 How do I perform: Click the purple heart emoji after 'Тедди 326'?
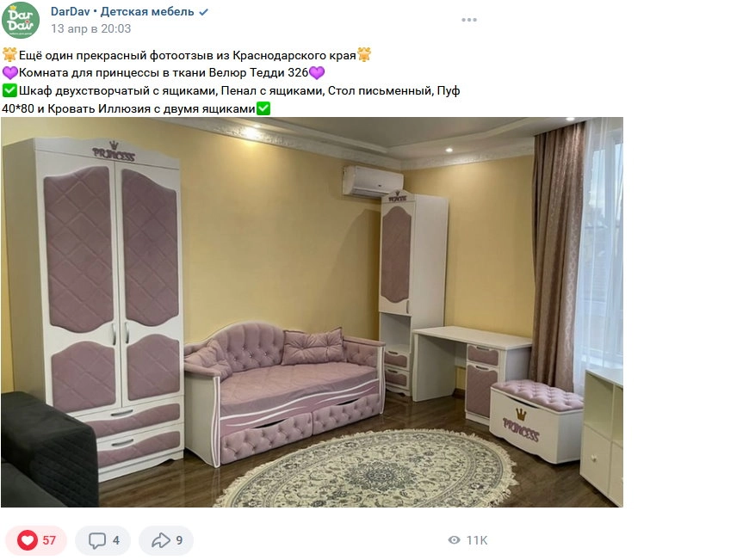[x=317, y=72]
